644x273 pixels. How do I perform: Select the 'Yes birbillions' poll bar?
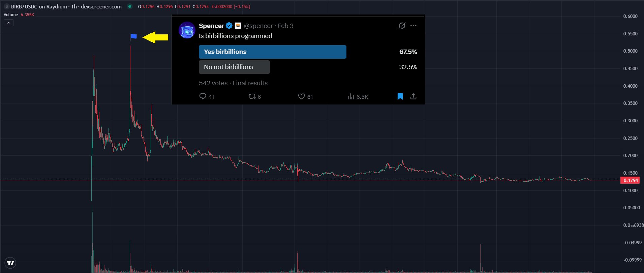(272, 52)
